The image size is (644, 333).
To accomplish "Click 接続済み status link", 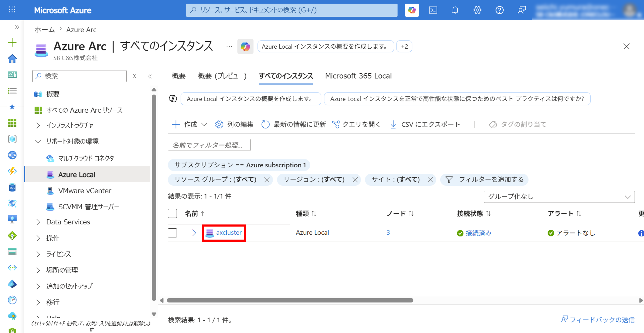I will pyautogui.click(x=478, y=233).
